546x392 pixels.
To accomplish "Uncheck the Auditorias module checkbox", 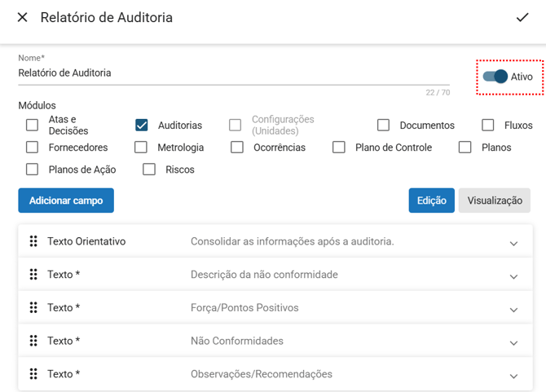I will pyautogui.click(x=142, y=126).
